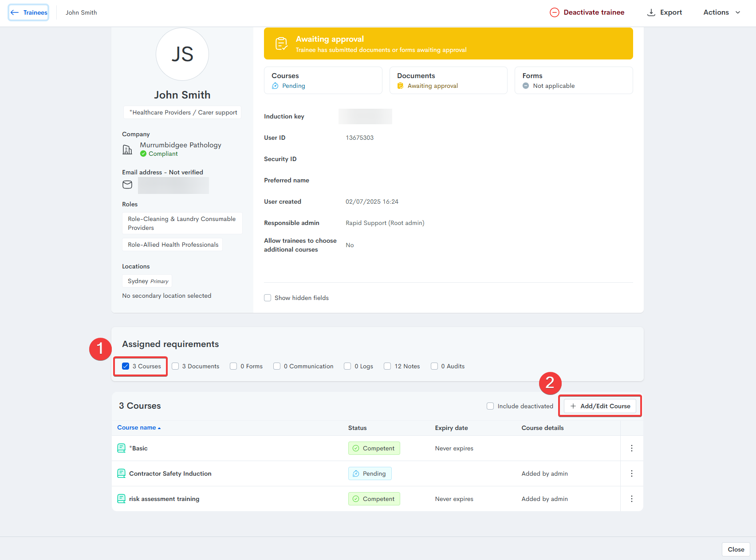
Task: Open options menu for risk assessment training
Action: pos(631,499)
